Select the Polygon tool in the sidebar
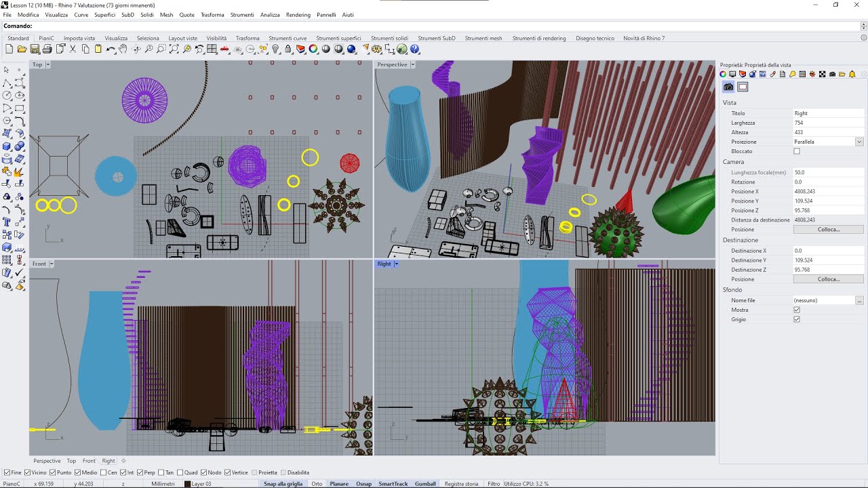This screenshot has width=868, height=488. [6, 121]
